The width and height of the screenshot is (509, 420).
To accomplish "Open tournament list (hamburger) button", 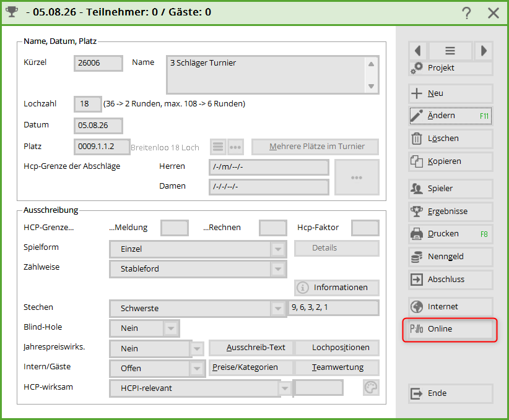I will pyautogui.click(x=450, y=51).
